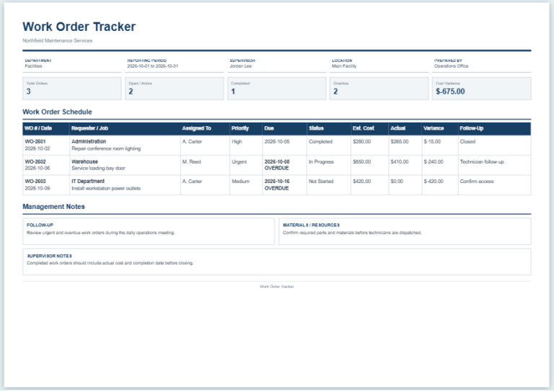Image resolution: width=554 pixels, height=392 pixels.
Task: Click the IT Department requester cell
Action: tap(88, 182)
